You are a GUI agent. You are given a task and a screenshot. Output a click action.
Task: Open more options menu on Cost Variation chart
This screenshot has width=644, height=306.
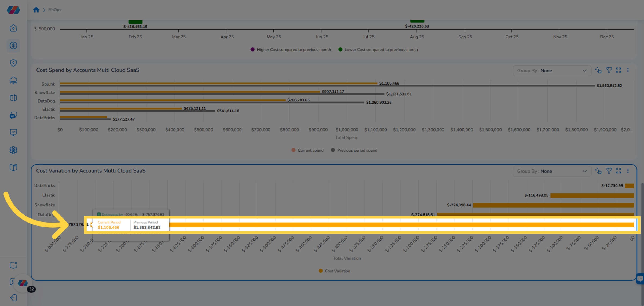(628, 171)
